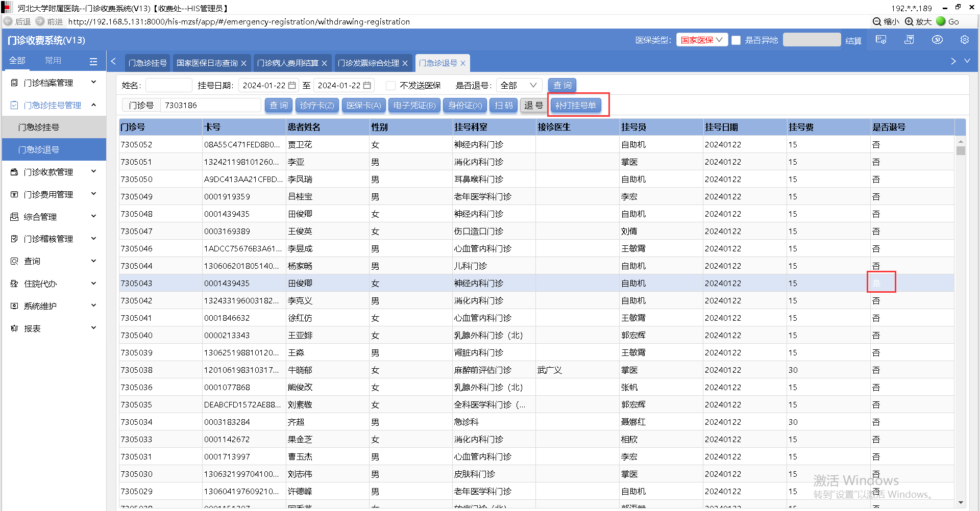Toggle the 是否异地 checkbox

(736, 40)
